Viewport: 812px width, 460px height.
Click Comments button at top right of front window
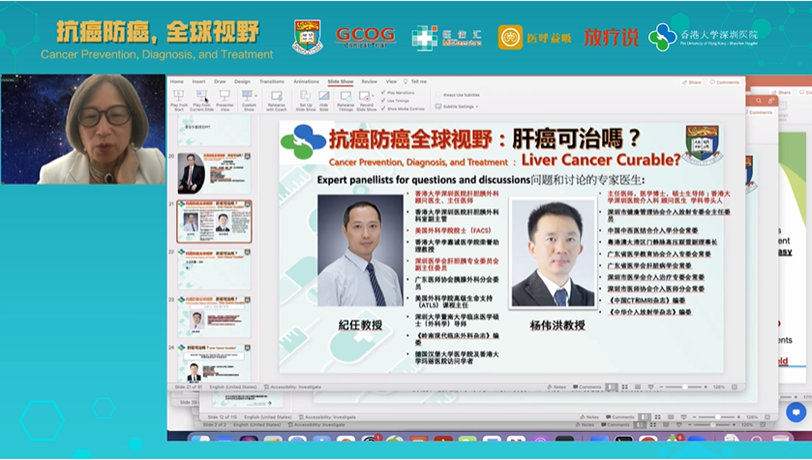coord(725,82)
